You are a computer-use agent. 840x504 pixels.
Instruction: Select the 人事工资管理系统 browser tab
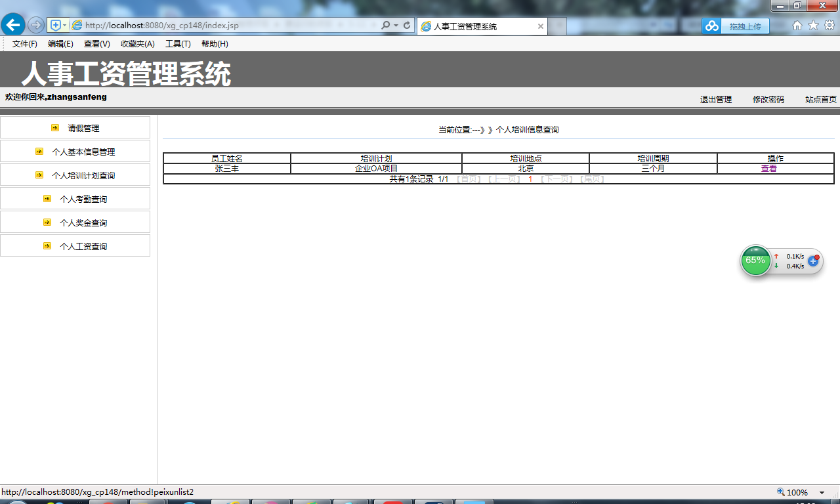point(482,26)
